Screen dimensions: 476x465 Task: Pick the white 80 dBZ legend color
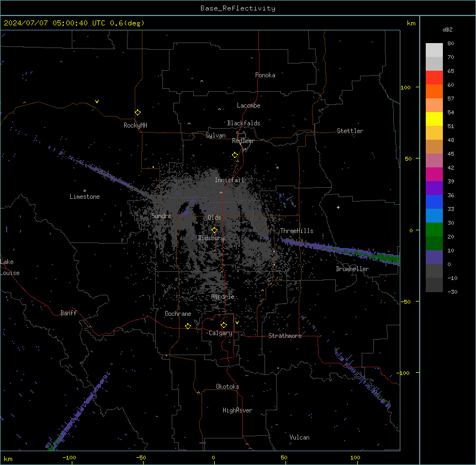click(434, 50)
